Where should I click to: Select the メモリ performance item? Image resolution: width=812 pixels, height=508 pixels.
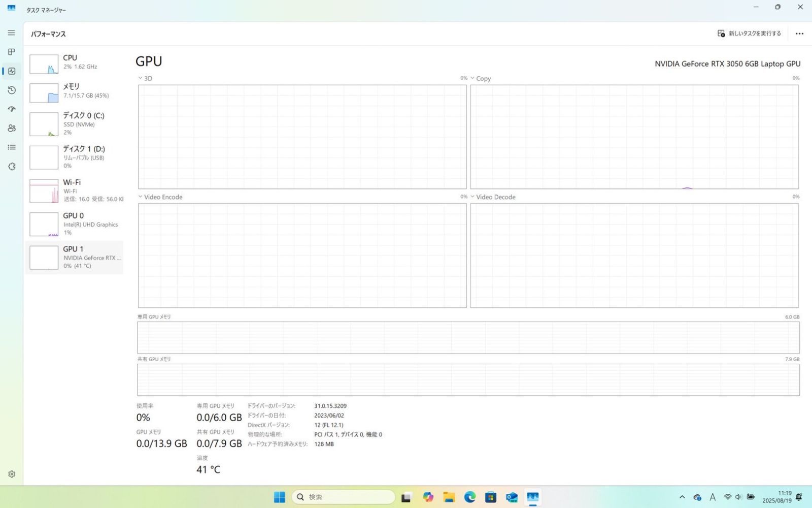(75, 92)
